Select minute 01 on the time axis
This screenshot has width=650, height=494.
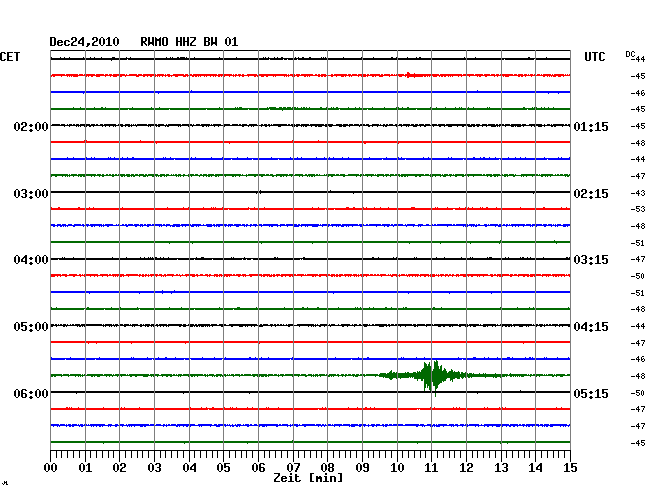(x=85, y=467)
